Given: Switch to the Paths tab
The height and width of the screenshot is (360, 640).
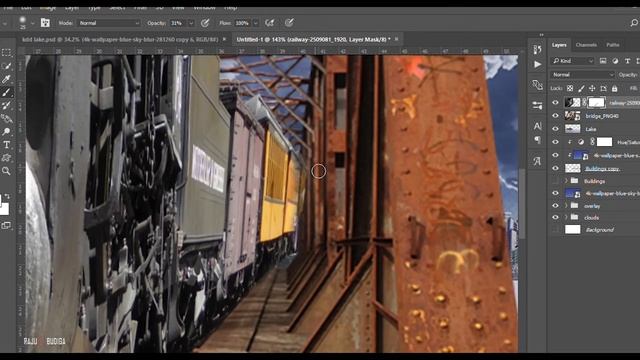Looking at the screenshot, I should point(613,45).
